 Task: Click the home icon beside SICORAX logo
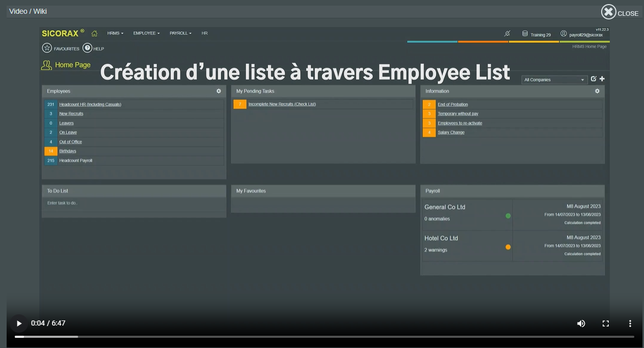tap(94, 34)
